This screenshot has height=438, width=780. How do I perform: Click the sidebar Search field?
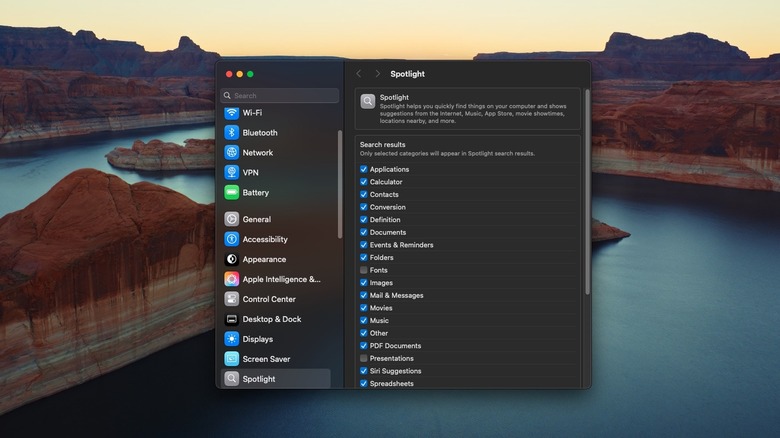coord(280,96)
